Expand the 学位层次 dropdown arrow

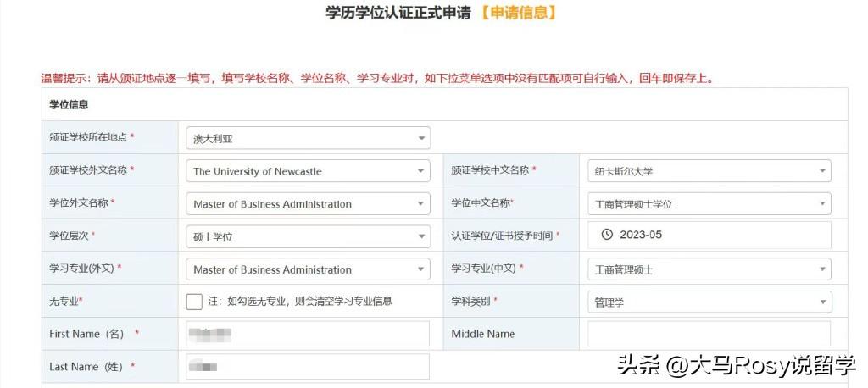pyautogui.click(x=421, y=237)
